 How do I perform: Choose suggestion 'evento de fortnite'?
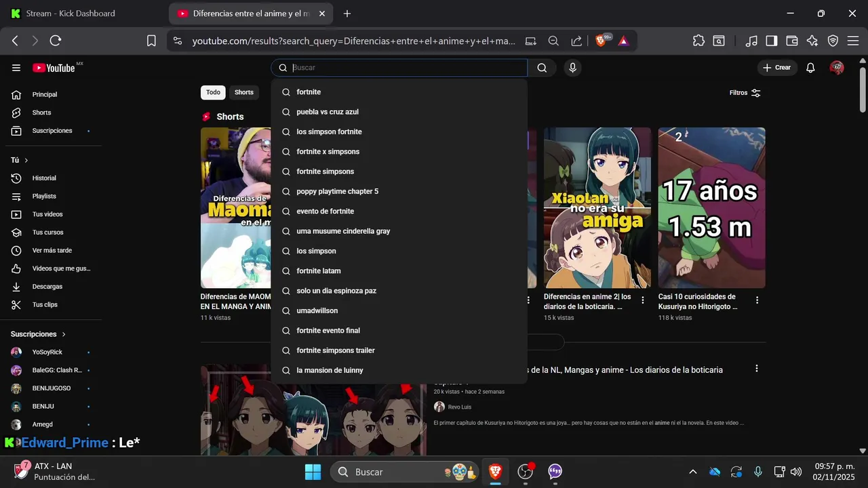(x=399, y=211)
